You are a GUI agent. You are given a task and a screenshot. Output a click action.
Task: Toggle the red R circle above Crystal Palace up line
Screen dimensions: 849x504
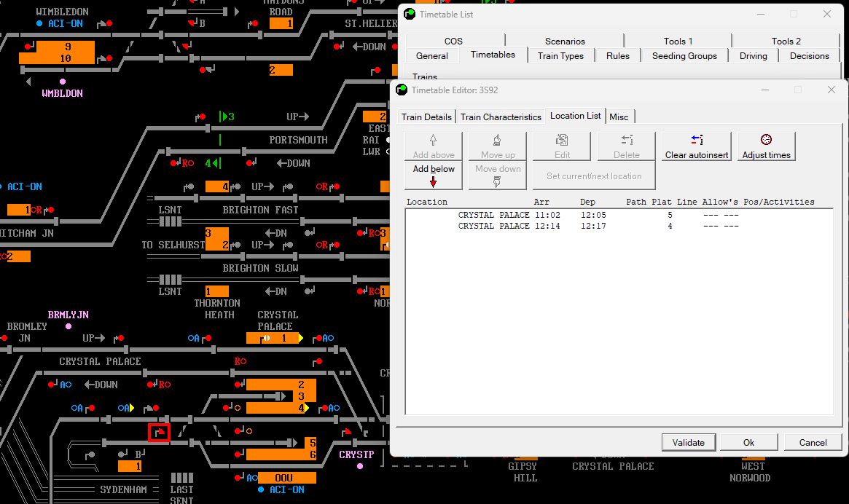[240, 361]
